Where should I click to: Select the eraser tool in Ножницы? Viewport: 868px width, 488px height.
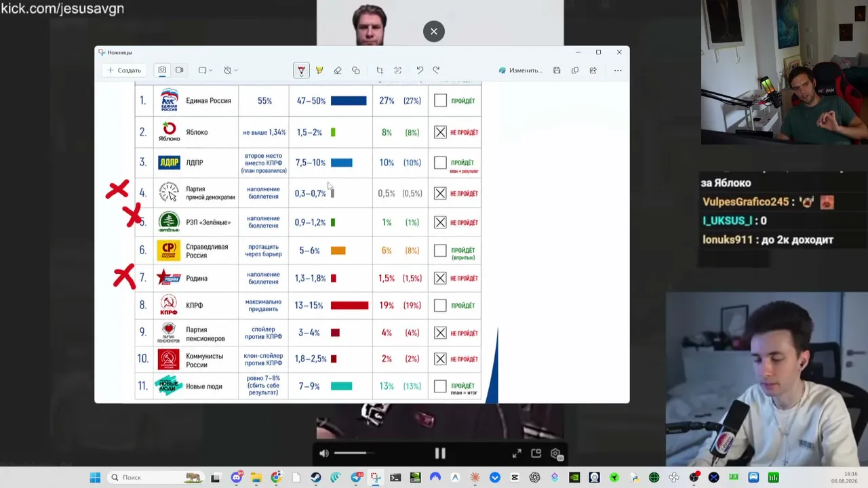(x=338, y=70)
